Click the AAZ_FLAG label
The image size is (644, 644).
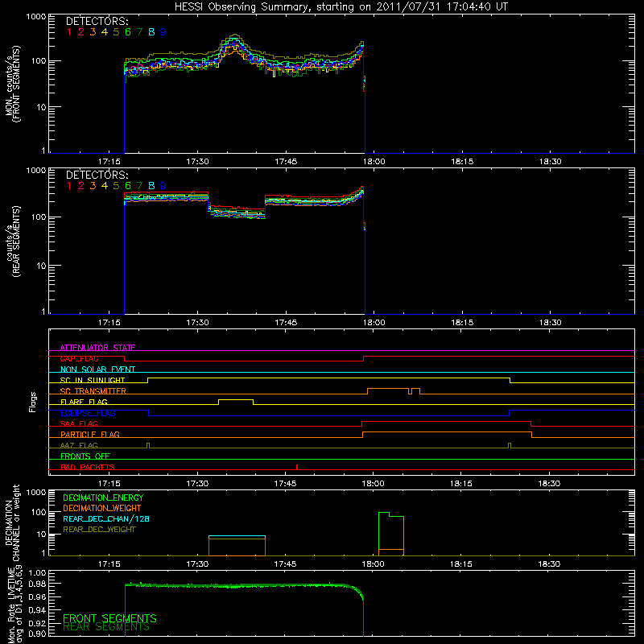(x=79, y=445)
